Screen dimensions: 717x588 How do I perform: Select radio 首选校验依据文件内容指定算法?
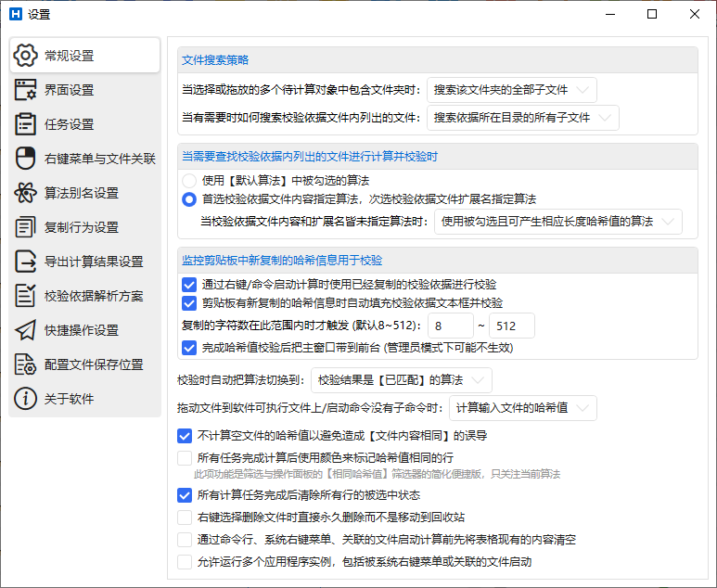pyautogui.click(x=189, y=199)
